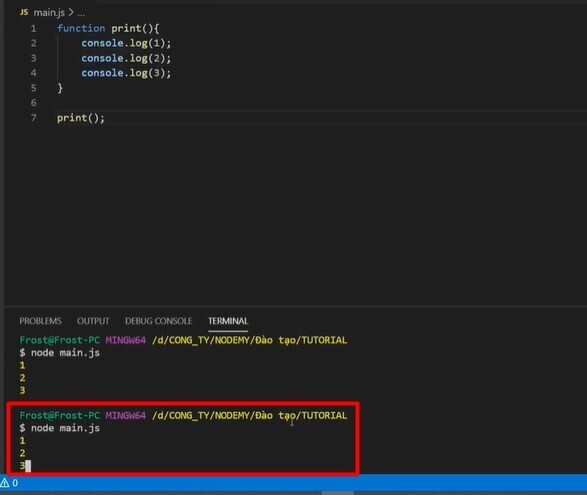Viewport: 587px width, 495px height.
Task: Click line number 7 in the gutter
Action: [34, 118]
